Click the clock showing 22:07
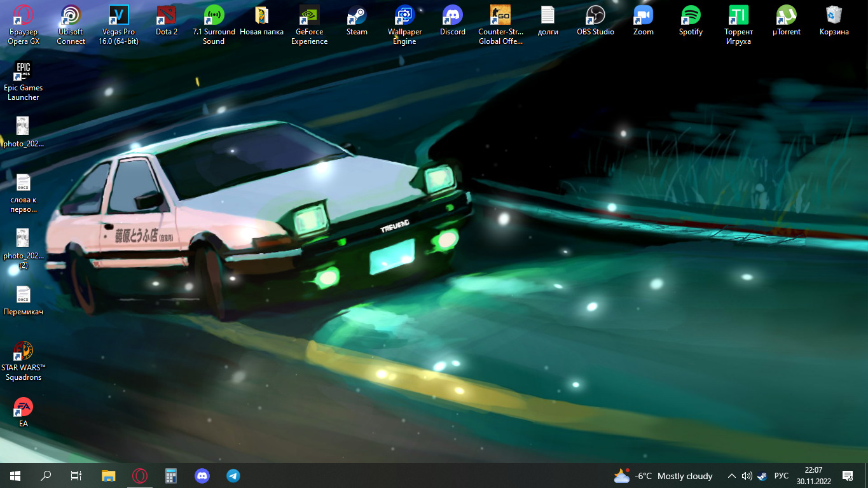 813,475
